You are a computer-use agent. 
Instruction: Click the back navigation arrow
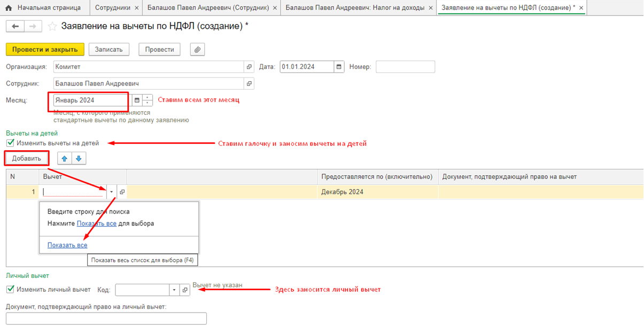pyautogui.click(x=15, y=27)
